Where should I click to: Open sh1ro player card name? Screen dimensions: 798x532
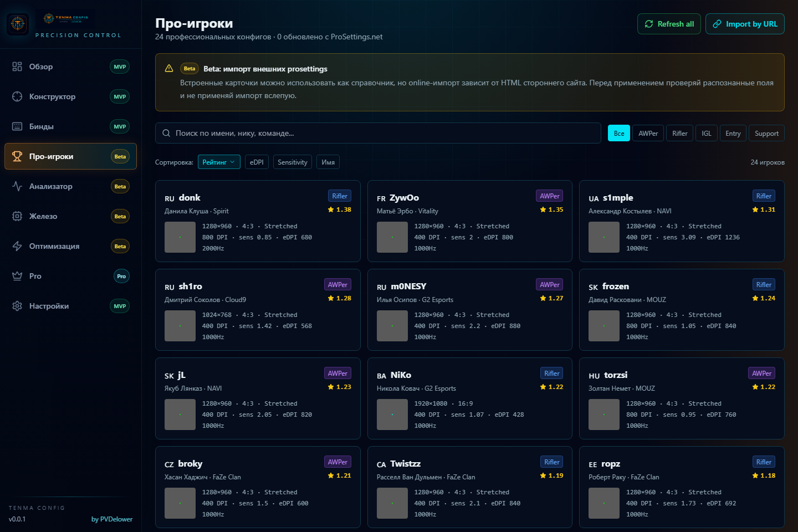coord(190,287)
